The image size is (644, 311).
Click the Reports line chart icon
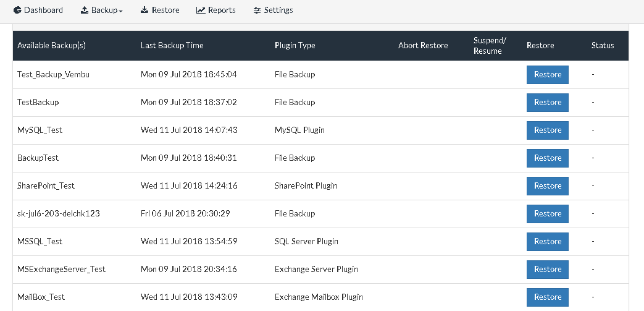(x=201, y=11)
